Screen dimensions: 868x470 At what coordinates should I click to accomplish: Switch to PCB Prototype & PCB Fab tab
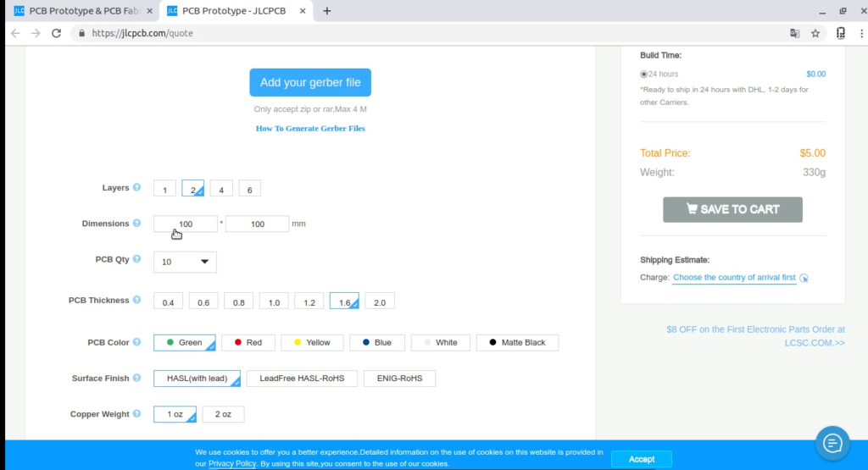[x=83, y=11]
